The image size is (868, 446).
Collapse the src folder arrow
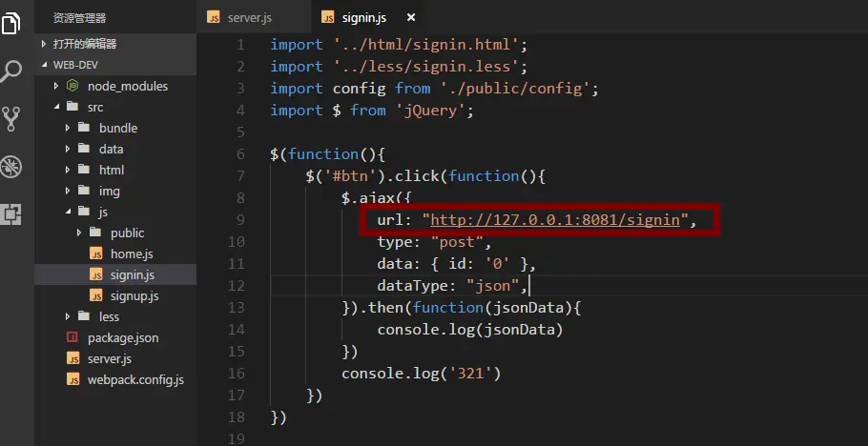[x=56, y=107]
